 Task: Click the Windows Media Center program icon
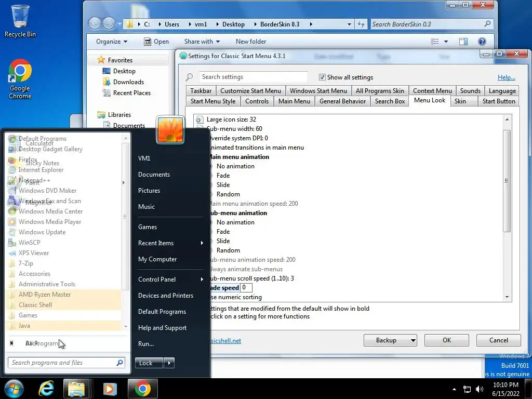(12, 211)
